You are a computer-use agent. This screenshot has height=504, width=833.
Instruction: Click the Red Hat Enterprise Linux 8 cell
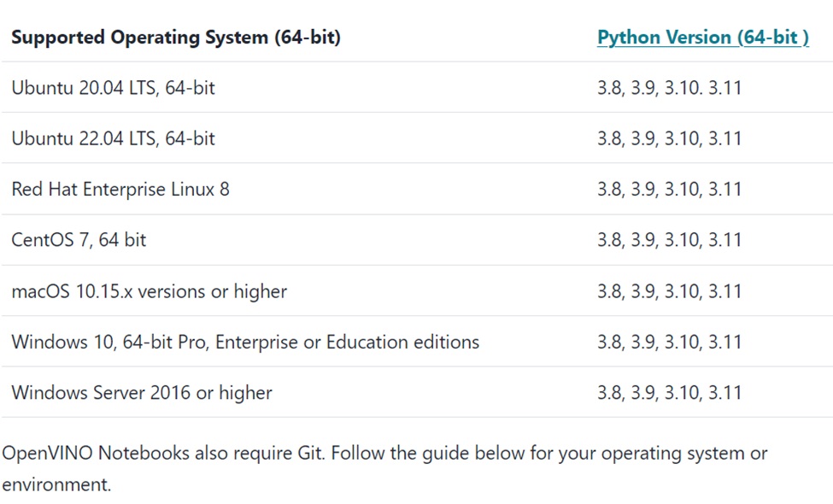coord(120,189)
